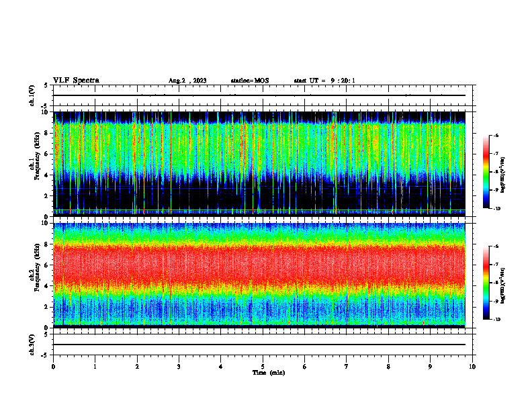Screen dimensions: 532x411
Task: Click the ch.1 spectrogram color scale bar
Action: pos(486,172)
